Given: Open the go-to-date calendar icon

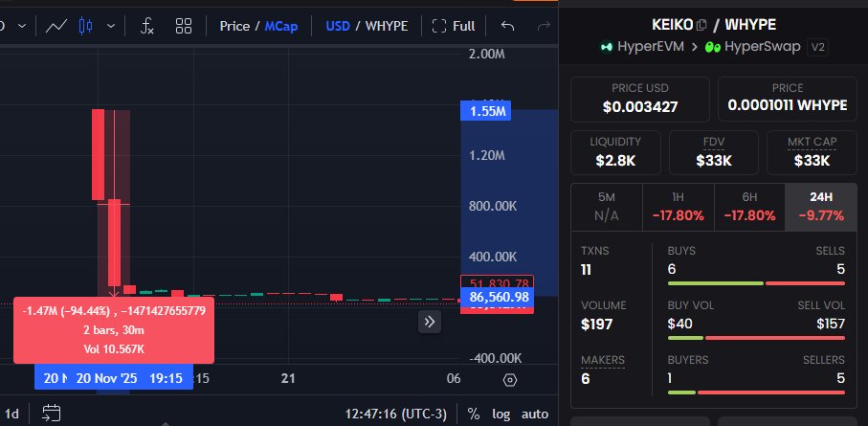Looking at the screenshot, I should click(x=52, y=414).
